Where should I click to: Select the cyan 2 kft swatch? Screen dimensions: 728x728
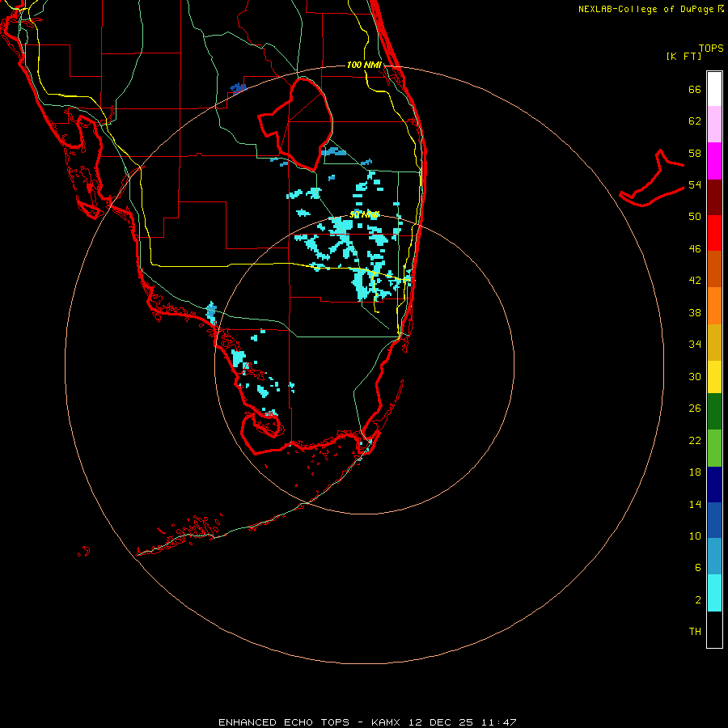point(714,593)
